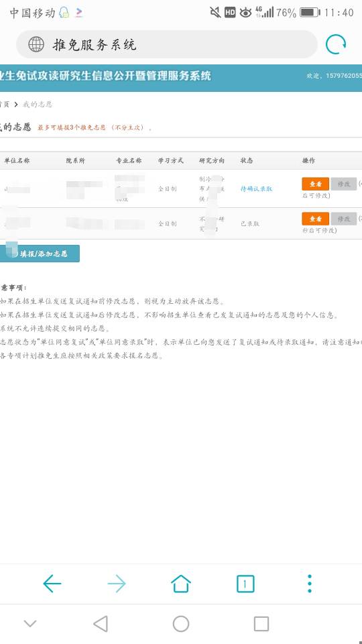The height and width of the screenshot is (644, 362).
Task: Click 查看 for the 待确认录取 row
Action: (315, 184)
